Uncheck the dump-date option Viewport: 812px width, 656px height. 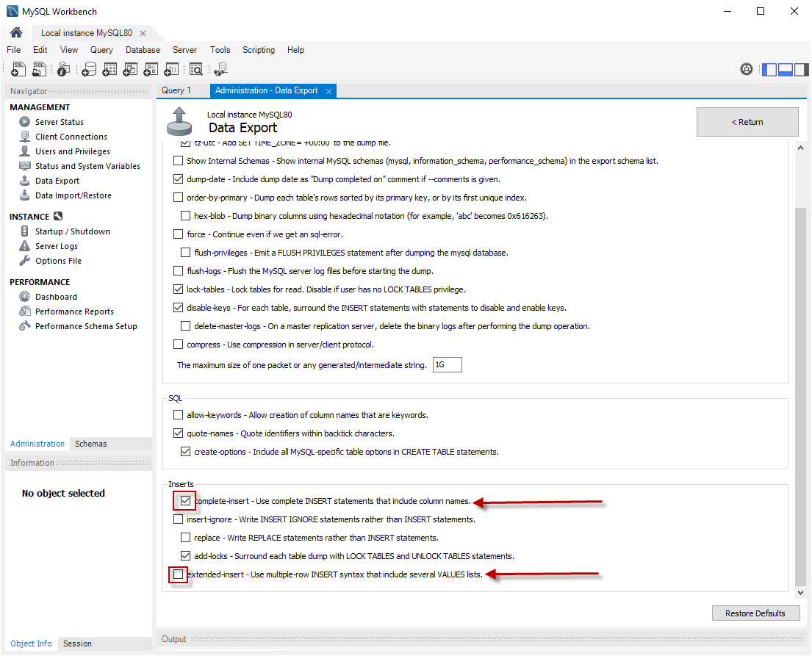178,179
